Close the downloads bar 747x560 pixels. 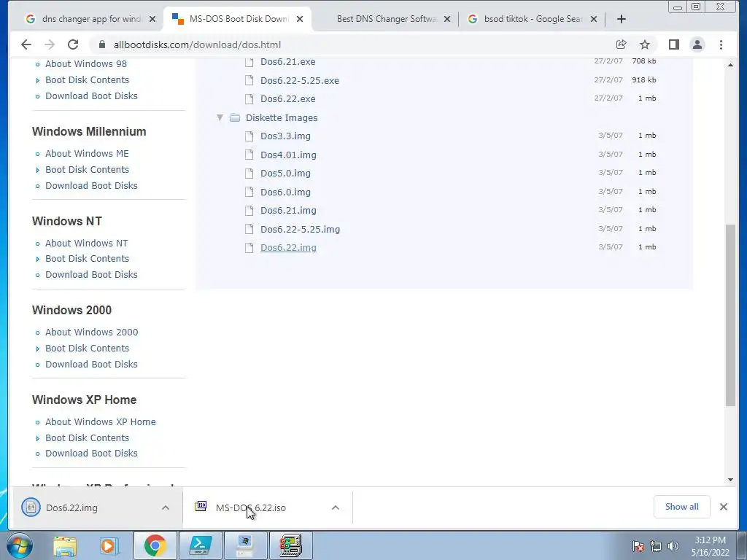click(723, 507)
